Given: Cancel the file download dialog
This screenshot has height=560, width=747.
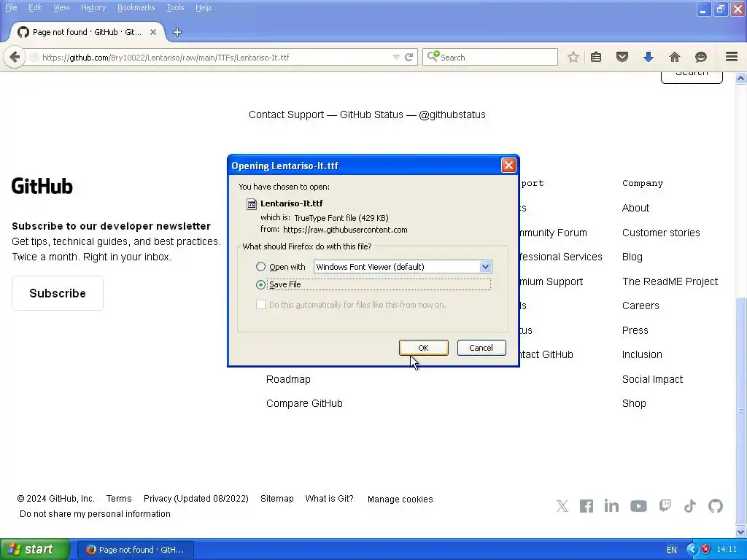Looking at the screenshot, I should [x=481, y=348].
